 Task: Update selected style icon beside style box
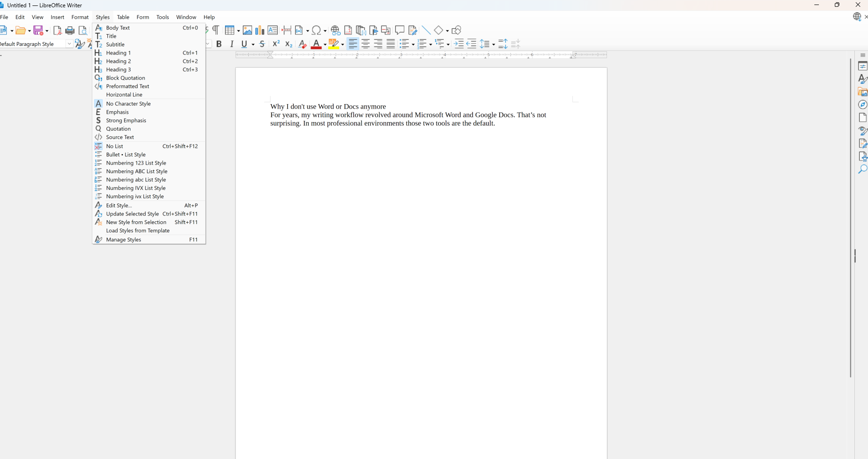(80, 44)
